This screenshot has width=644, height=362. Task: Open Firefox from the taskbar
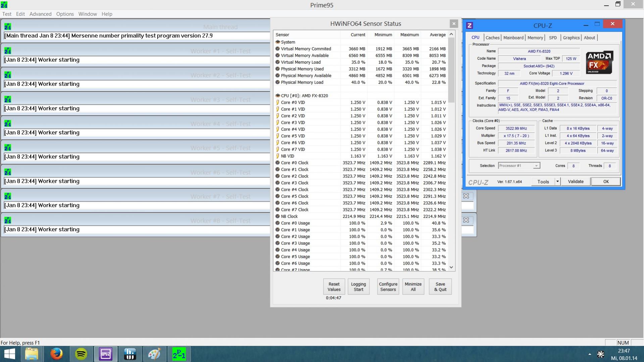(x=56, y=354)
